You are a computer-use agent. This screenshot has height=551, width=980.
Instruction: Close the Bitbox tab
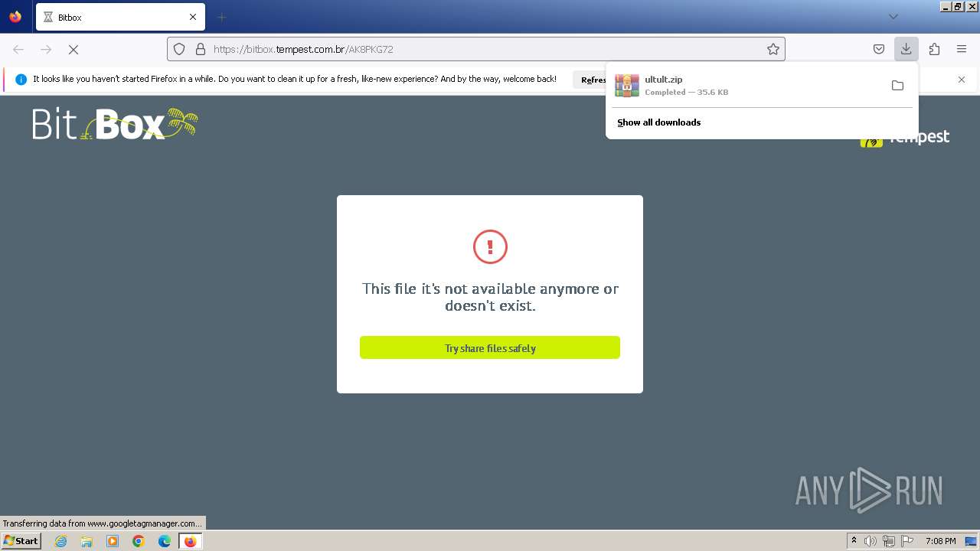(193, 17)
